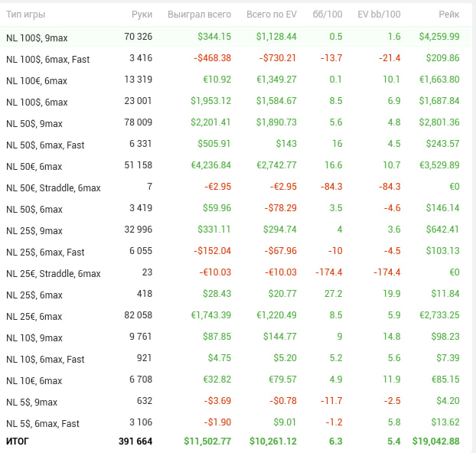Sort by 'EV bb/100' column header
The width and height of the screenshot is (476, 453).
click(x=379, y=15)
